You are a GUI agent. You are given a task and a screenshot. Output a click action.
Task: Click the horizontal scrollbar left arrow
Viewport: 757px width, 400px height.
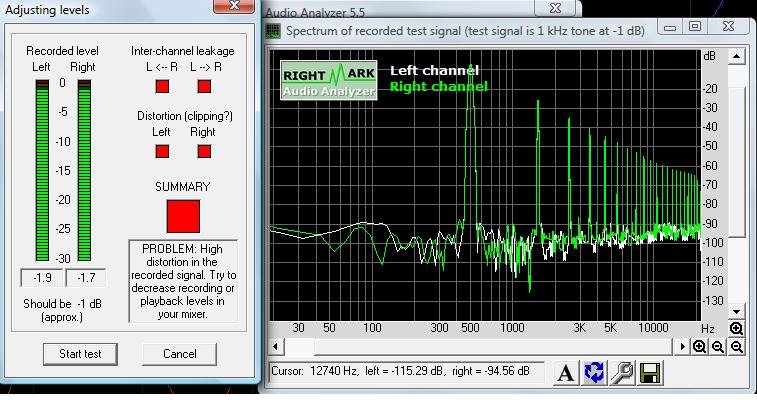276,346
